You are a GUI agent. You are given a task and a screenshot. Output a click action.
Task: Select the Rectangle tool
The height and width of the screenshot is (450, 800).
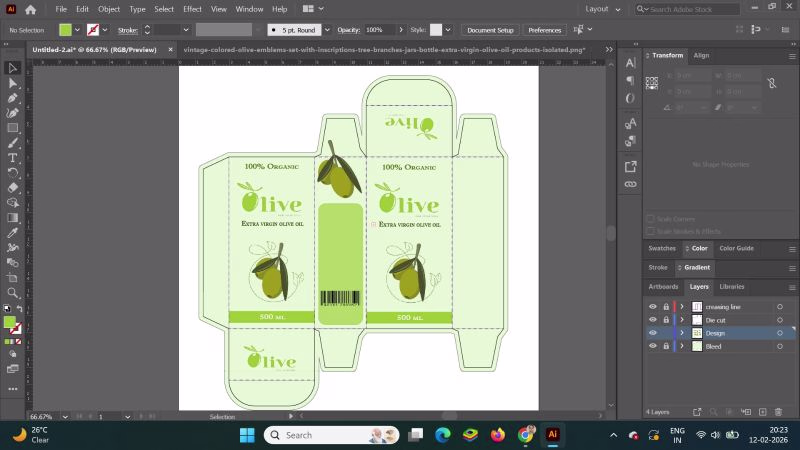pos(13,128)
